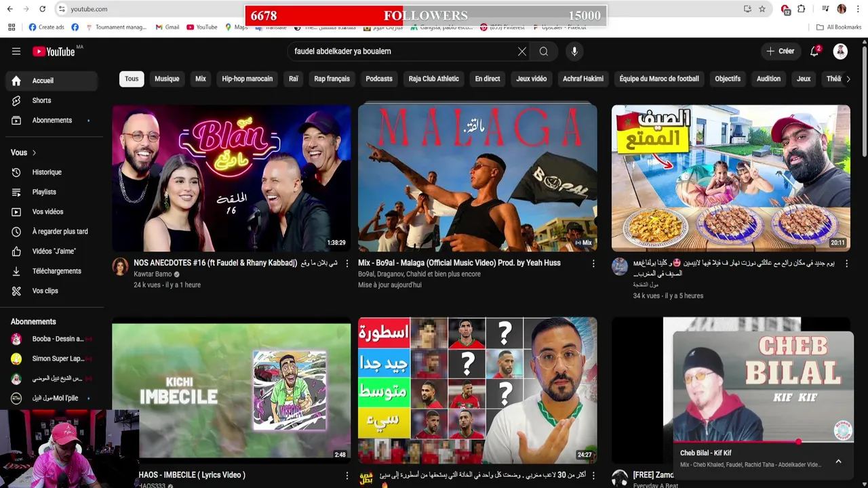The width and height of the screenshot is (868, 488).
Task: Select the Audition filter chip
Action: click(768, 79)
